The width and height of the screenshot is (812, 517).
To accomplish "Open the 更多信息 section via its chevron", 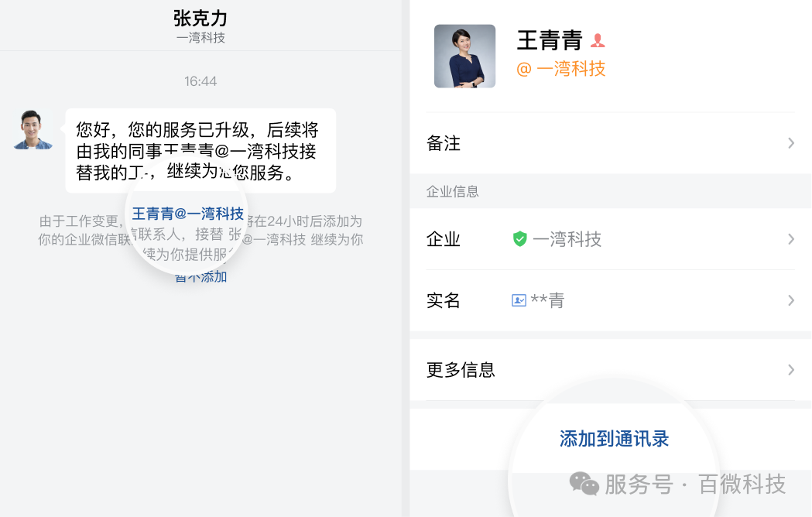I will pos(790,370).
